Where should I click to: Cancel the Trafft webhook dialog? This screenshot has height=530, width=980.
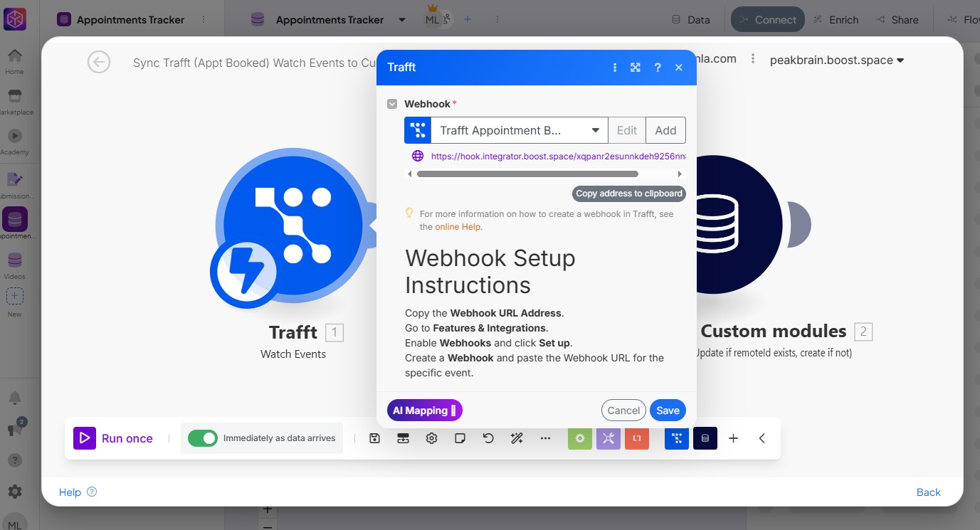point(623,410)
